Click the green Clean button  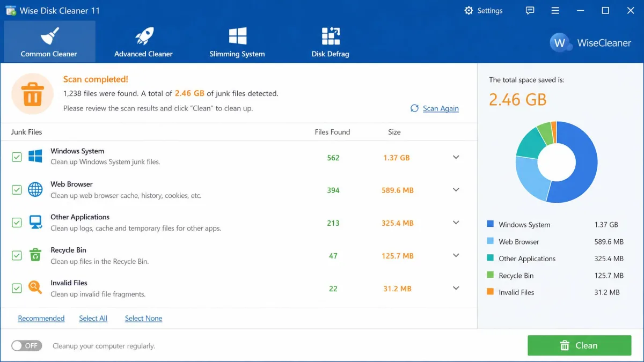click(x=579, y=345)
